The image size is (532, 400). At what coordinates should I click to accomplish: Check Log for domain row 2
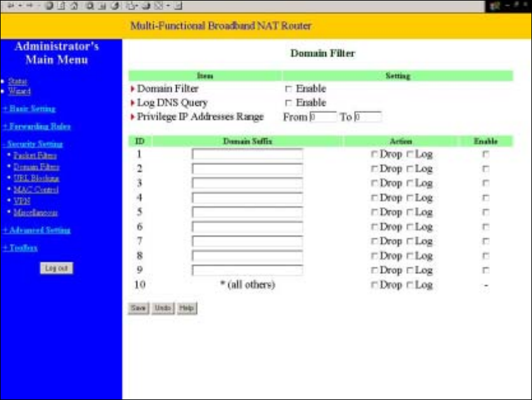(410, 168)
